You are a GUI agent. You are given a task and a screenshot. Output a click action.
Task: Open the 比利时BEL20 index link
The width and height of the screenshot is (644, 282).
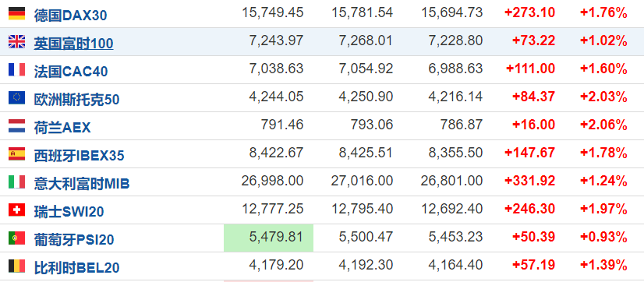[x=77, y=268]
